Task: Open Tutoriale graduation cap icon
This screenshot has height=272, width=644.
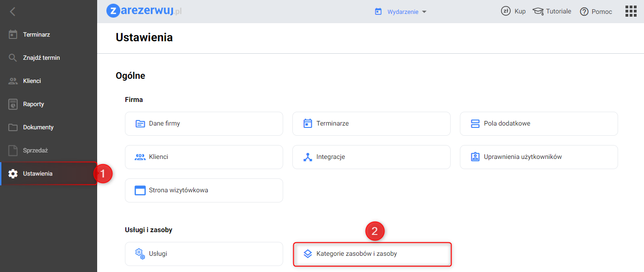Action: click(x=538, y=11)
